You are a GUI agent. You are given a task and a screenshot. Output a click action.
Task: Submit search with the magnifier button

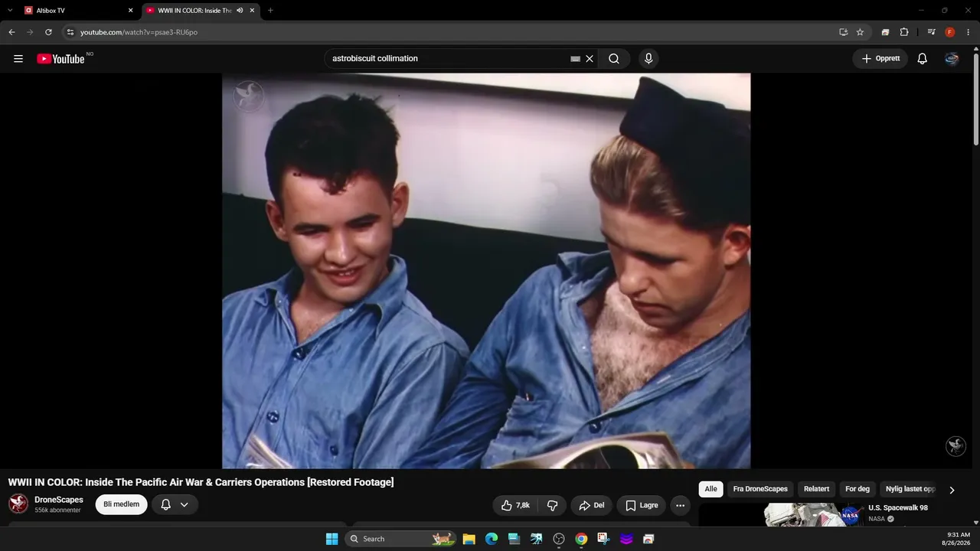pyautogui.click(x=614, y=59)
